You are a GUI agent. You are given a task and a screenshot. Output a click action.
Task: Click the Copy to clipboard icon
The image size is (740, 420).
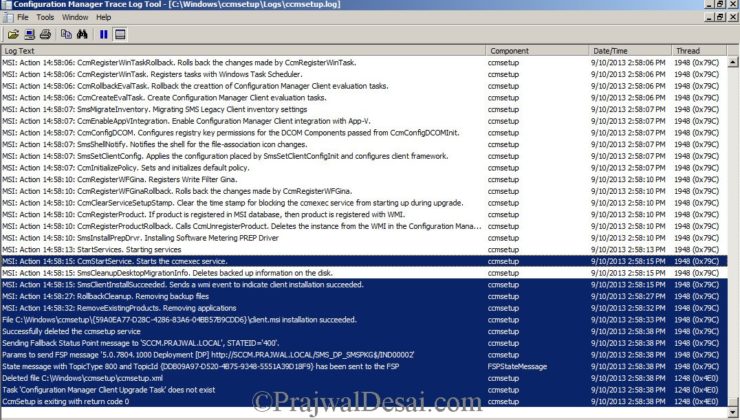point(67,34)
